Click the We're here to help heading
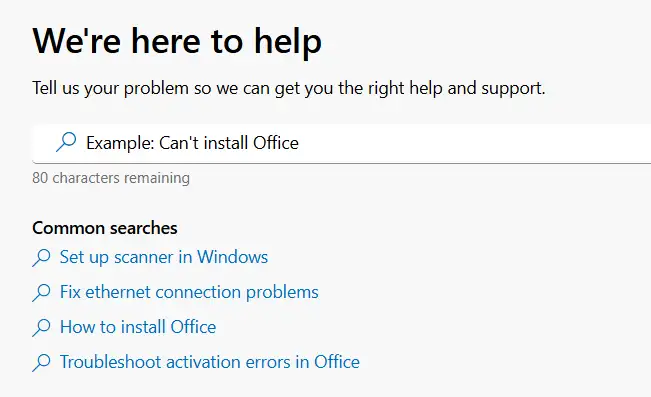The image size is (651, 397). 177,41
